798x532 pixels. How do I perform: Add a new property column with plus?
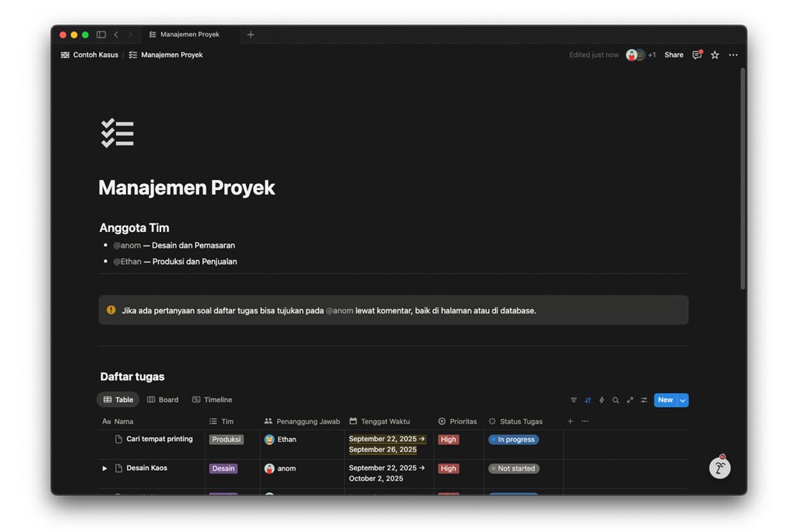pos(570,421)
